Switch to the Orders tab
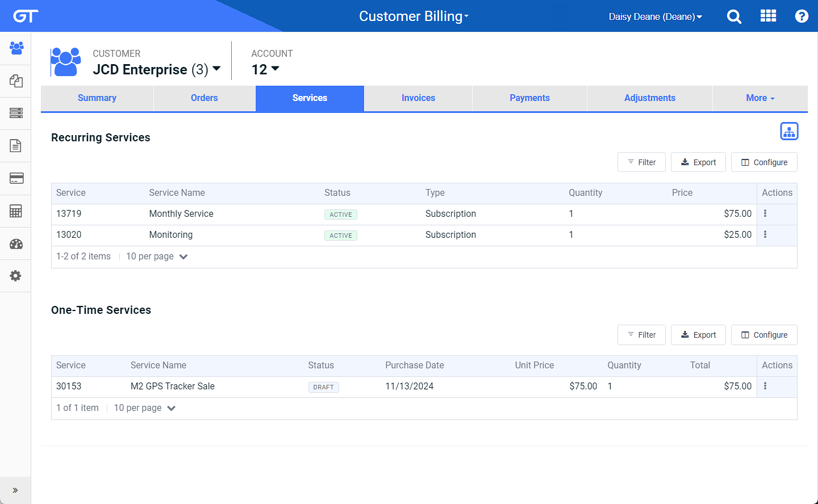Viewport: 818px width, 504px height. [204, 98]
